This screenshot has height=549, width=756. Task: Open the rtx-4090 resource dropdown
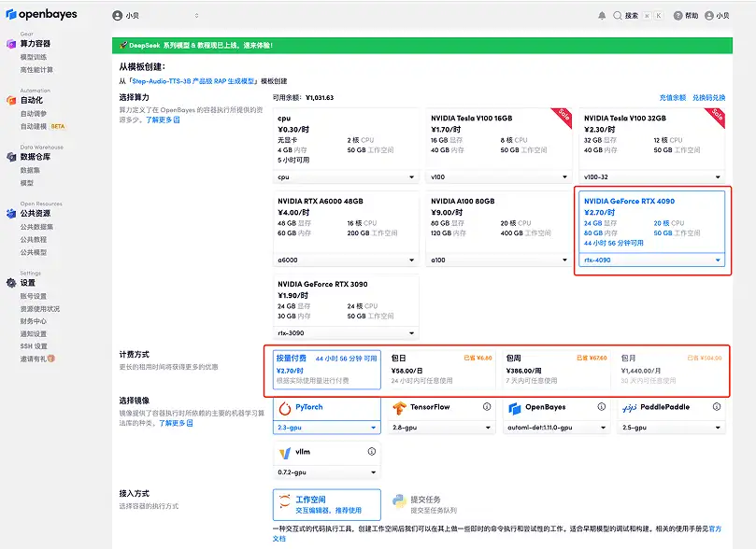pos(652,260)
